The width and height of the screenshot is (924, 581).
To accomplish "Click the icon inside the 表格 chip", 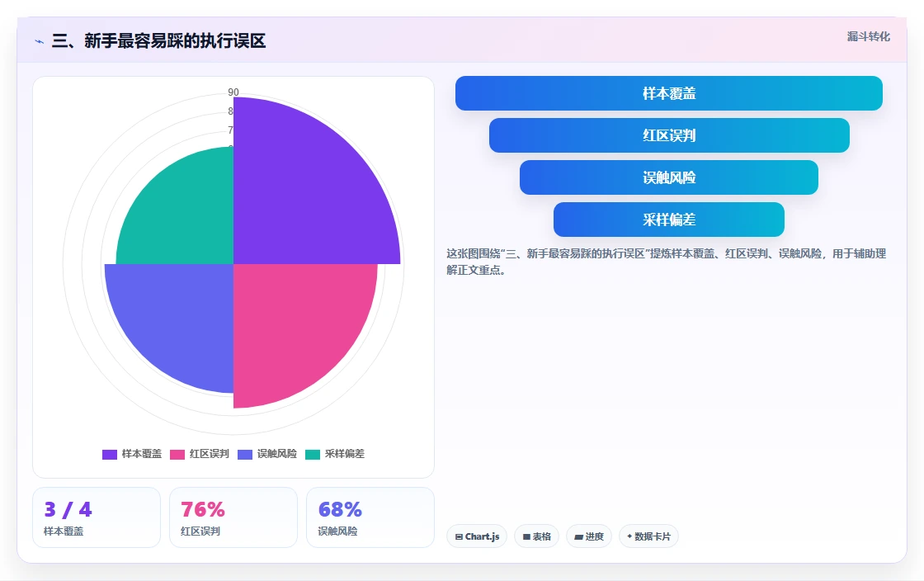I will click(527, 536).
